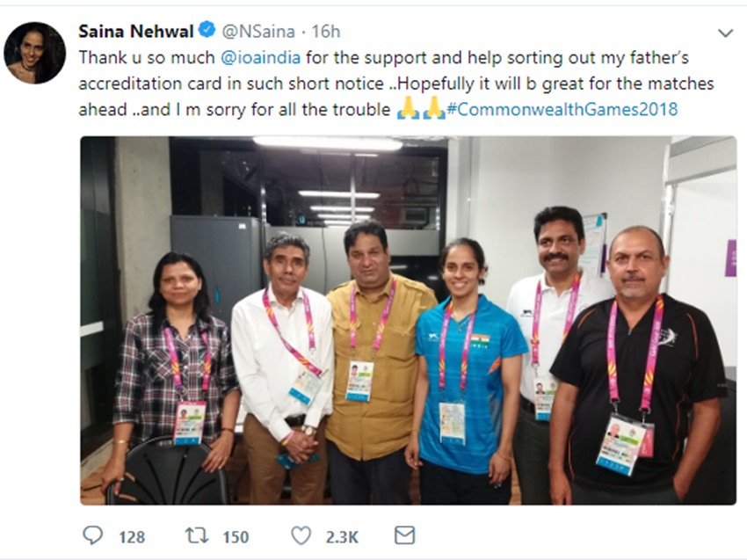The width and height of the screenshot is (747, 560).
Task: Click the tweet text to open details
Action: pos(527,84)
